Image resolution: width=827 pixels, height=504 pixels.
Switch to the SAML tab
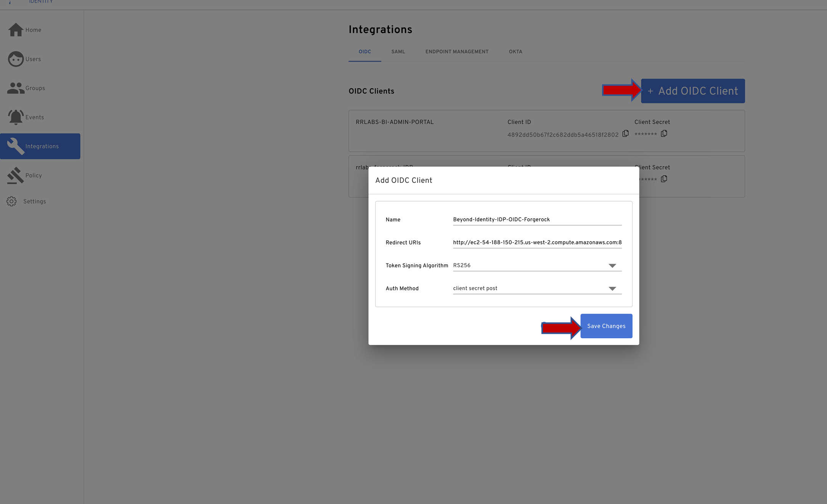[398, 52]
